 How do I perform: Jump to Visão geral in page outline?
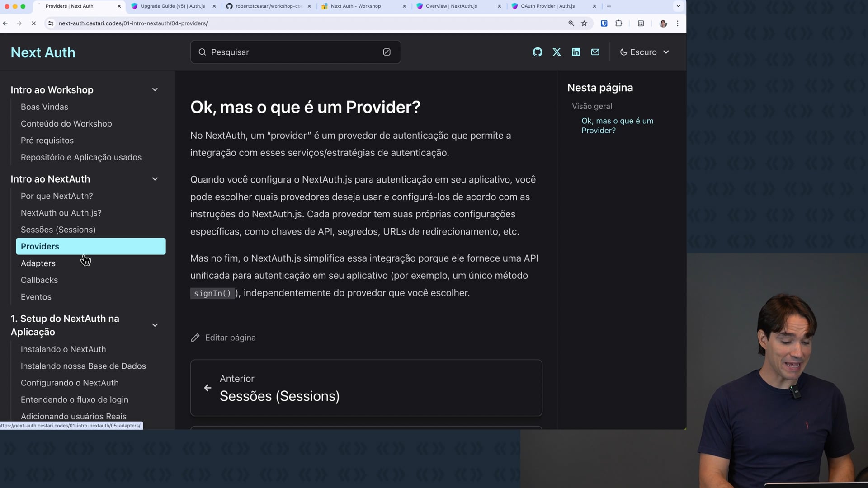(592, 106)
